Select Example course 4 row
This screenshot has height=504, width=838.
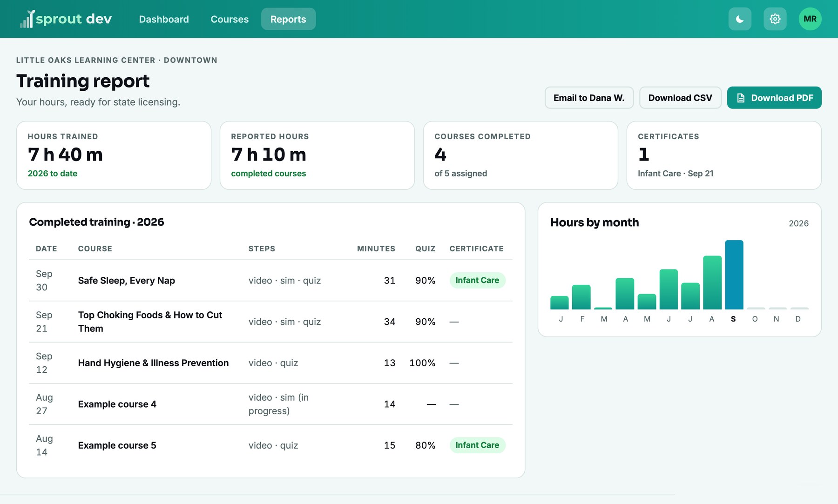270,404
